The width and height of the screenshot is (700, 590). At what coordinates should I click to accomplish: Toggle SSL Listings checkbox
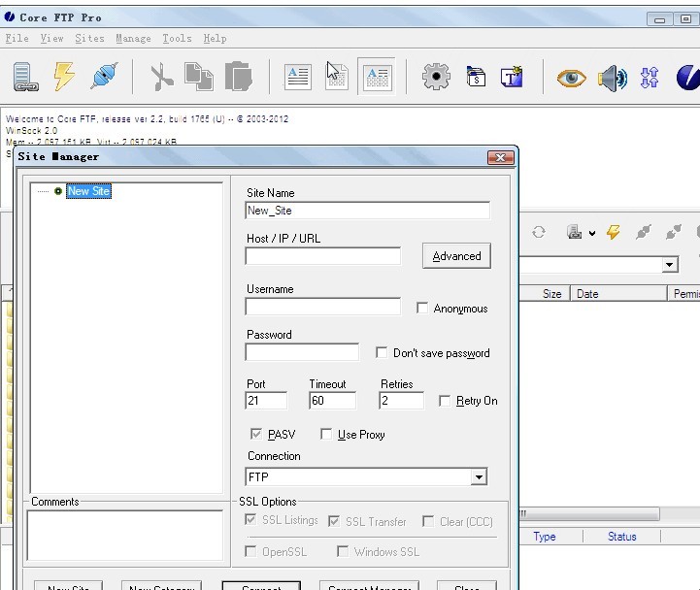[x=250, y=519]
